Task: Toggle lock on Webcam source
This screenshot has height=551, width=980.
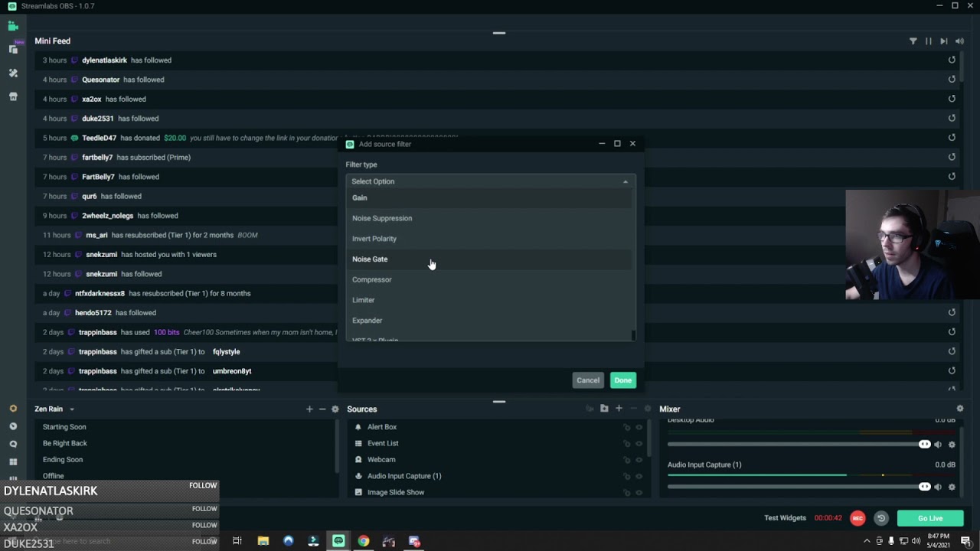Action: 626,460
